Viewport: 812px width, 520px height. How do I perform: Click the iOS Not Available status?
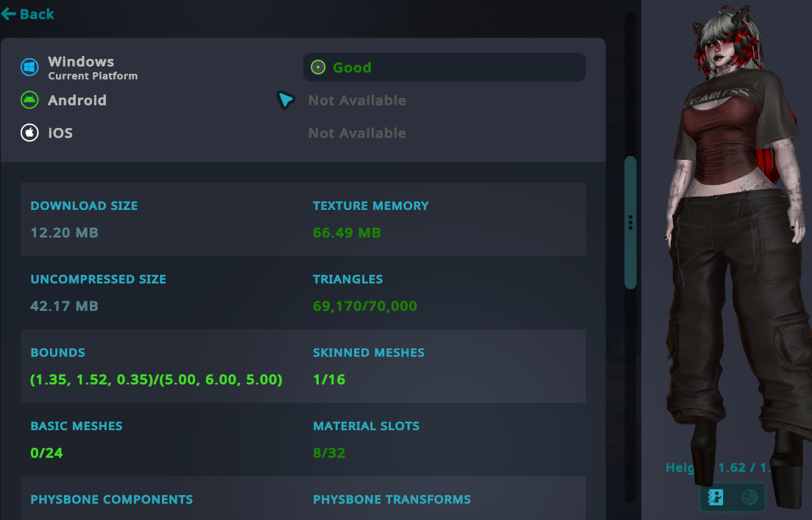click(357, 133)
